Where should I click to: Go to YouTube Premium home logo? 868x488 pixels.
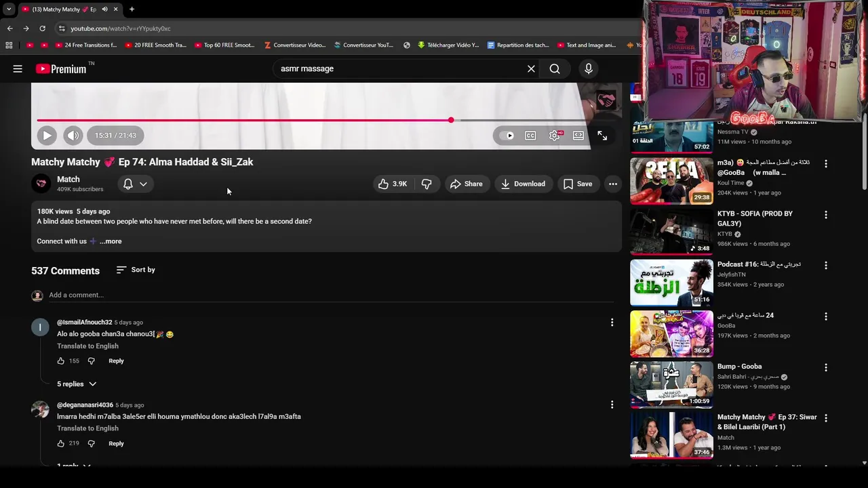click(x=61, y=68)
